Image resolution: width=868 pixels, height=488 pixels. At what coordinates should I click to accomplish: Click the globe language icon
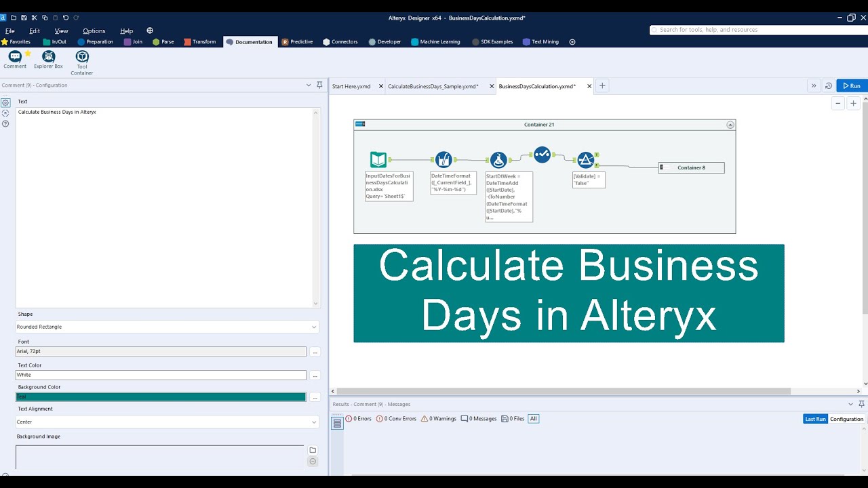150,30
